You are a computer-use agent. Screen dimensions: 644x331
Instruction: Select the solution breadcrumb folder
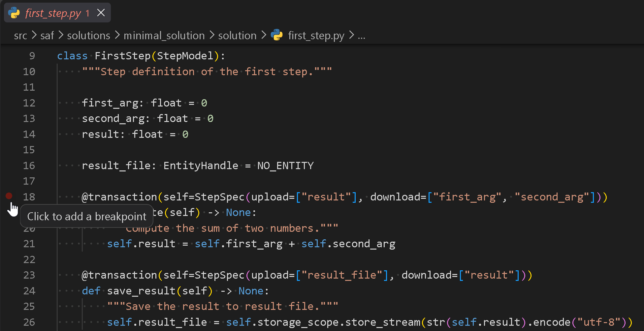pos(237,35)
